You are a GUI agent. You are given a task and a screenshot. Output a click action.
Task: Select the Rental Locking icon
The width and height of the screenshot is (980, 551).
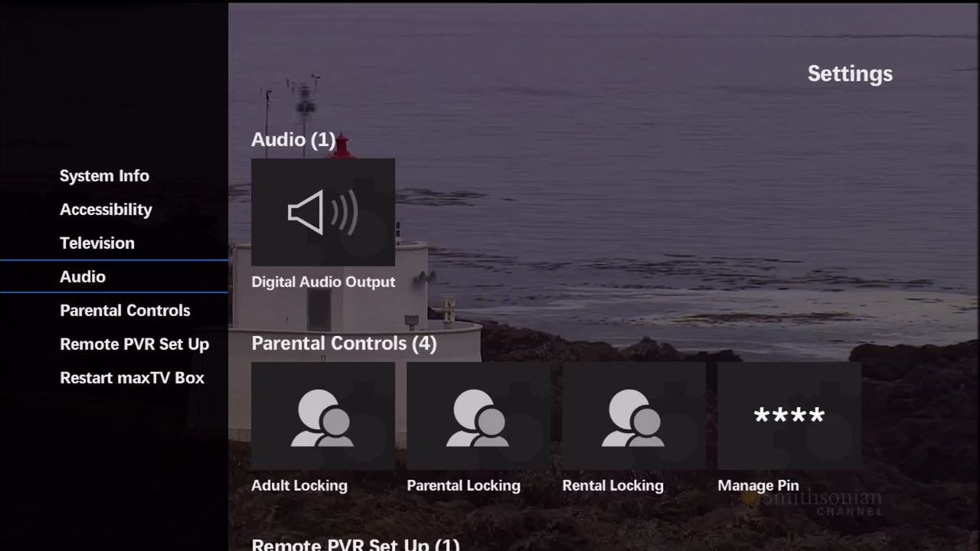point(633,417)
